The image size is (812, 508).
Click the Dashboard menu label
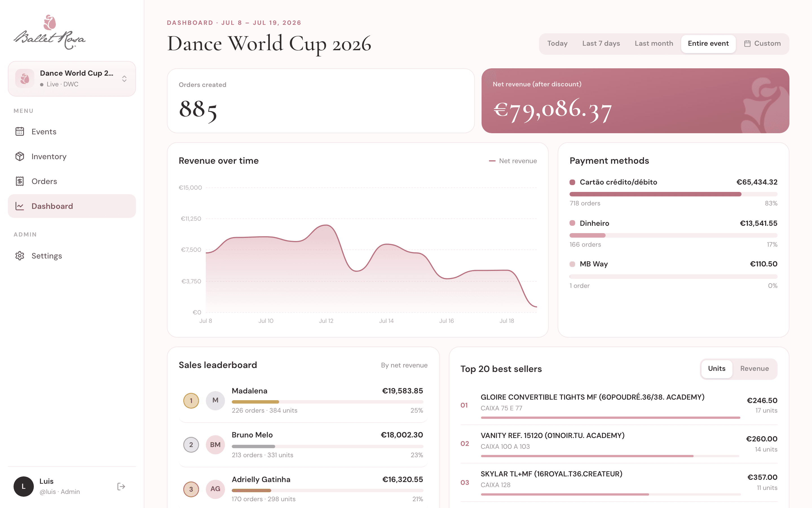point(52,206)
